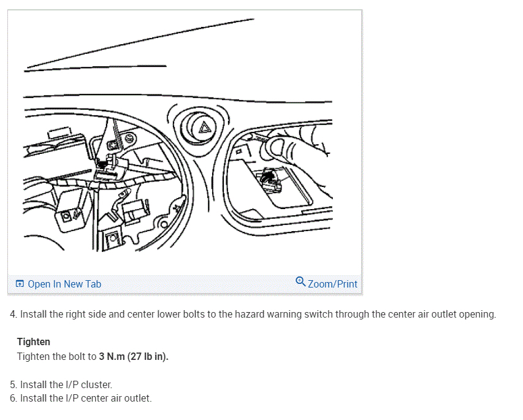Click the hazard warning switch knob in diagram
The height and width of the screenshot is (420, 523).
pos(199,128)
